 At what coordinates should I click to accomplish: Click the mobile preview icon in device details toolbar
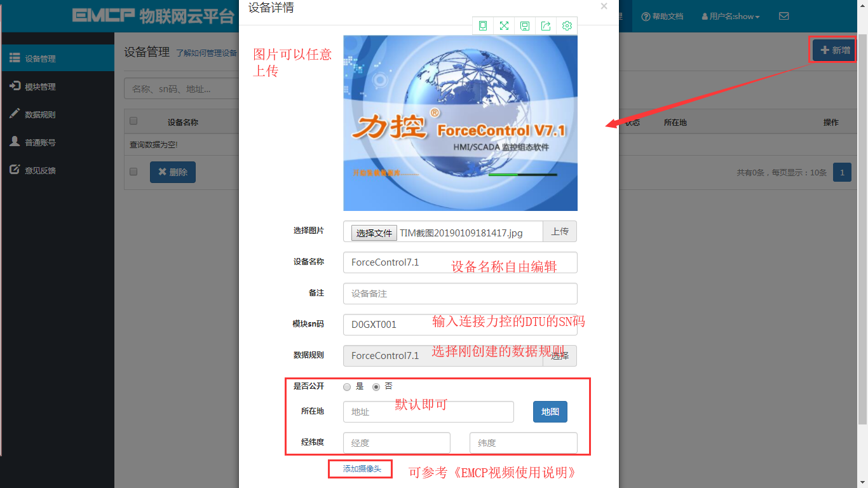click(483, 26)
